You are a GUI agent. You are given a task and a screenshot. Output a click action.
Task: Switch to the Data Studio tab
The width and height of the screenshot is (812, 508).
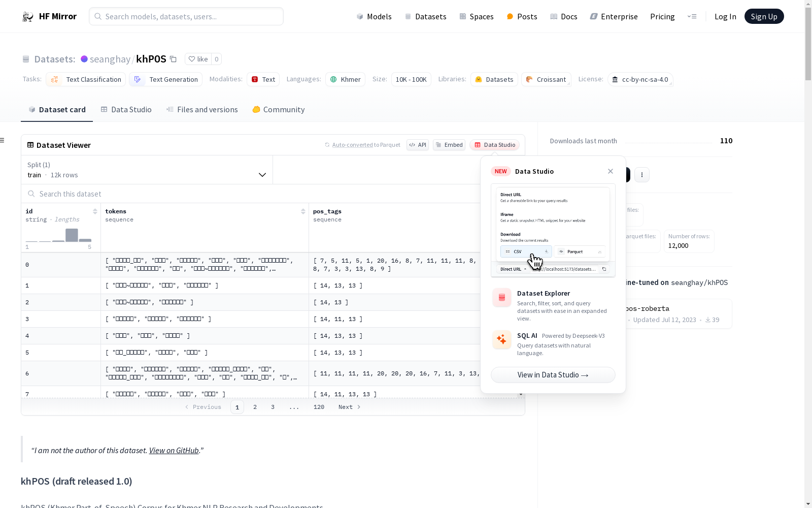[126, 110]
